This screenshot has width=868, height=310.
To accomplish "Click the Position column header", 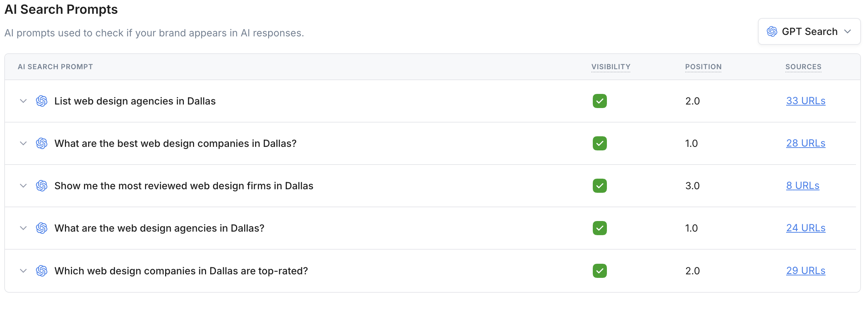I will 703,67.
